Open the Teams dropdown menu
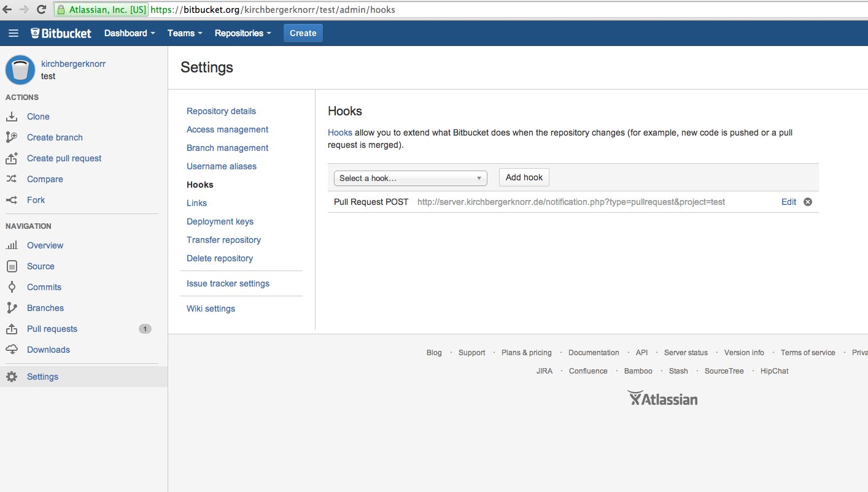Screen dimensions: 868x492 [185, 33]
